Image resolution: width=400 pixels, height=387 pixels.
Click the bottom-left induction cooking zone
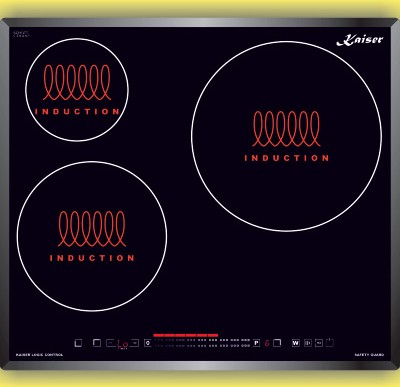92,236
